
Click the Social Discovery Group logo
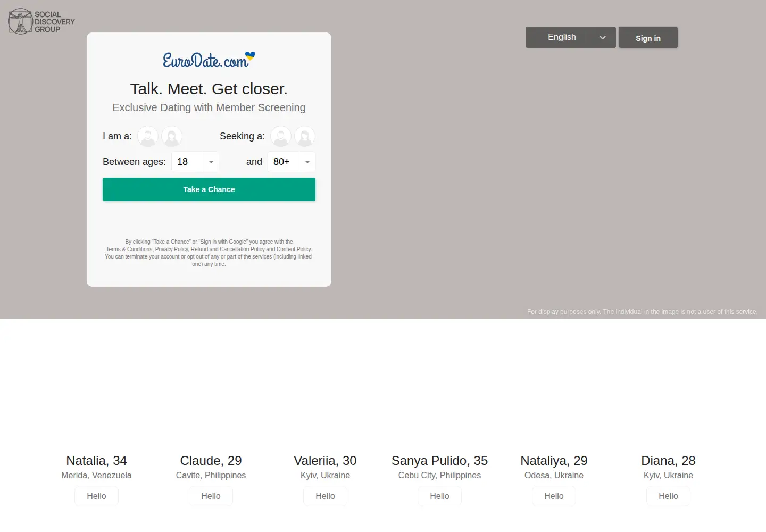pyautogui.click(x=41, y=21)
